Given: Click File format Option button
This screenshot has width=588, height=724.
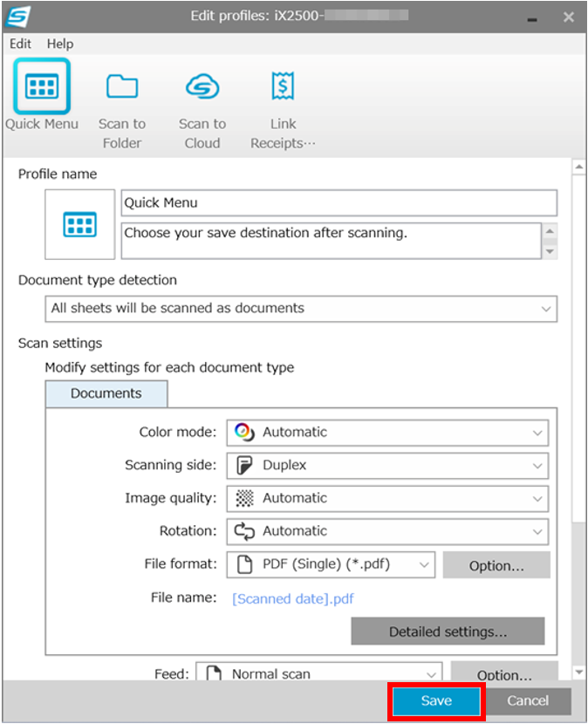Looking at the screenshot, I should (x=496, y=564).
